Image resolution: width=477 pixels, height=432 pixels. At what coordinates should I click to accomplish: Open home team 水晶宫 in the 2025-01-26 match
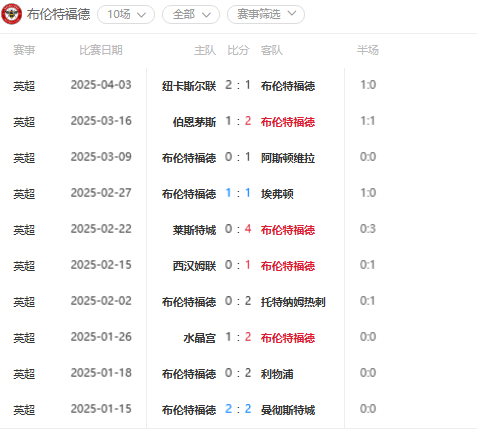click(200, 338)
